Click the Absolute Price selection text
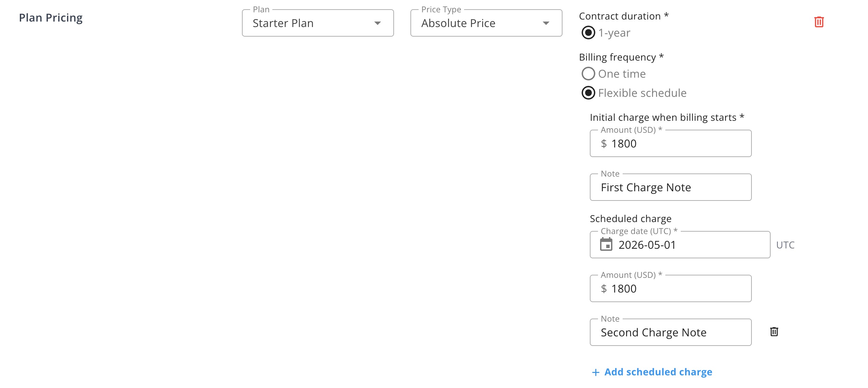Screen dimensions: 868x388 click(458, 23)
